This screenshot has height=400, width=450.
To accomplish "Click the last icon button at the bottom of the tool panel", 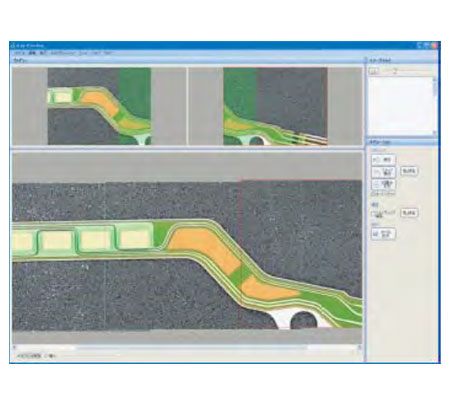I will pyautogui.click(x=383, y=234).
